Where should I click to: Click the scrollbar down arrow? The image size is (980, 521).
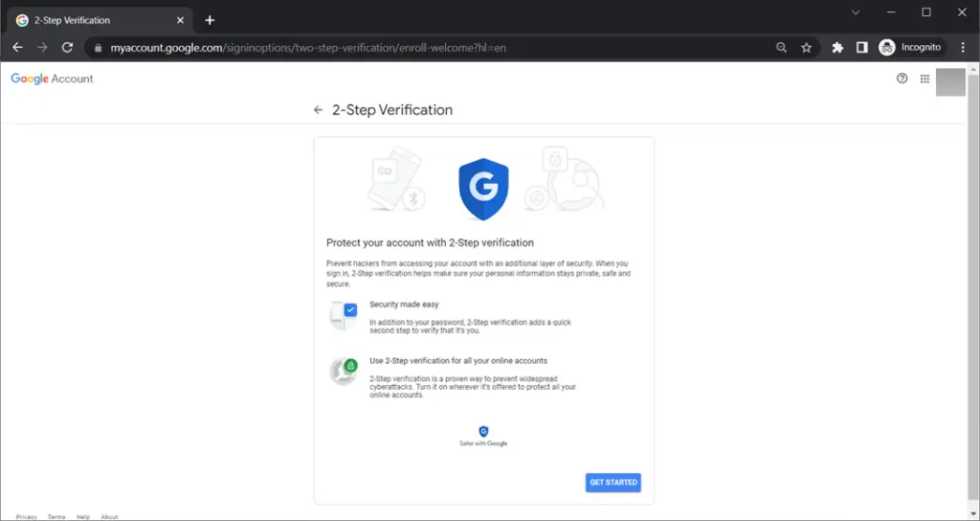point(973,514)
